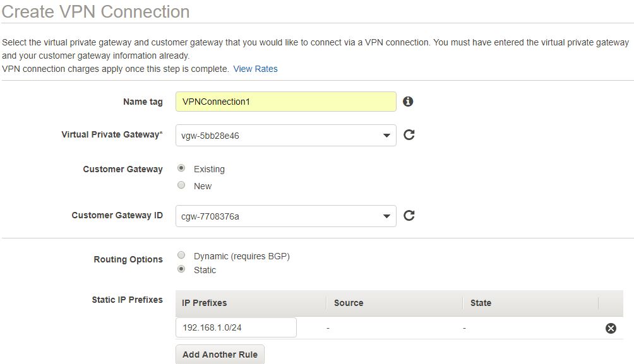Focus the Name tag text field

[x=286, y=102]
